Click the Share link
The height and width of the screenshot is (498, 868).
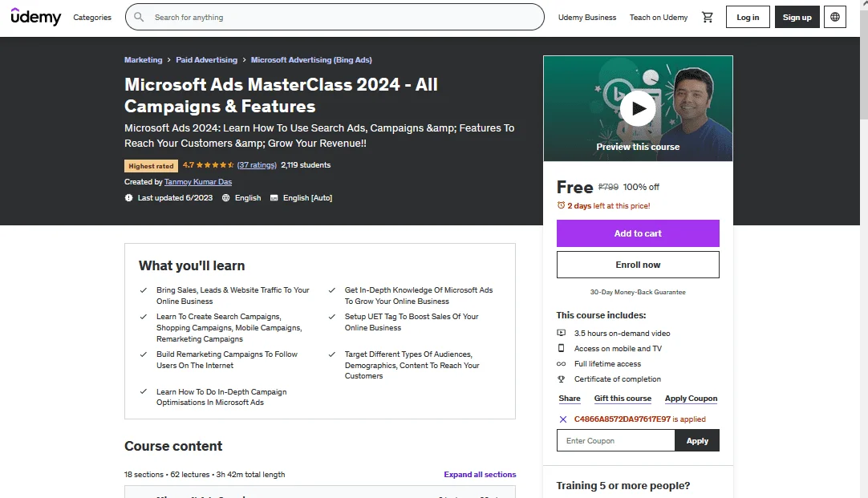(569, 399)
